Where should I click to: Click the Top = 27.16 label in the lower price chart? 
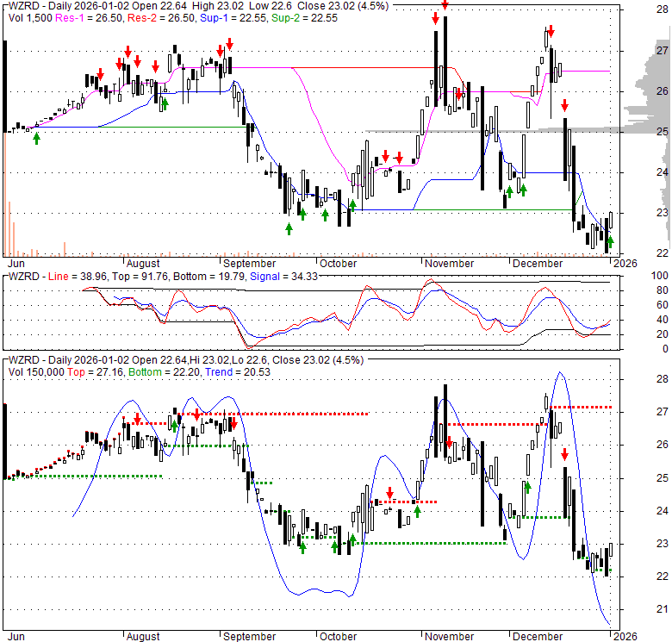[95, 372]
